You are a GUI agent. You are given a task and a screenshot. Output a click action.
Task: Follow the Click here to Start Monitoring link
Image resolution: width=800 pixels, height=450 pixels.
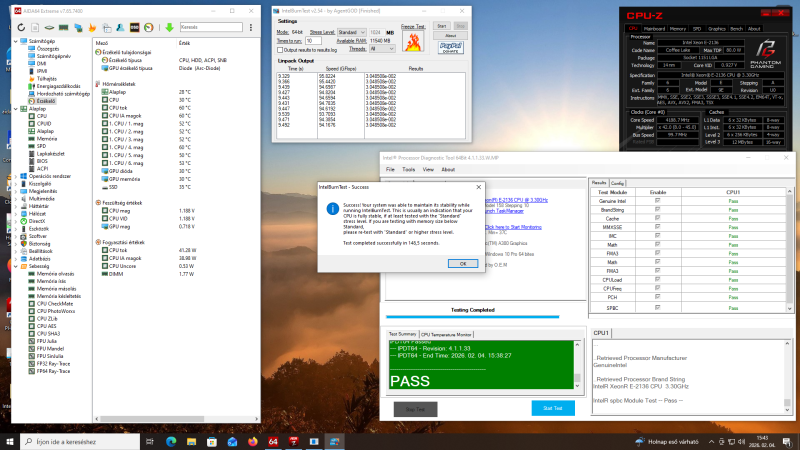pyautogui.click(x=513, y=227)
